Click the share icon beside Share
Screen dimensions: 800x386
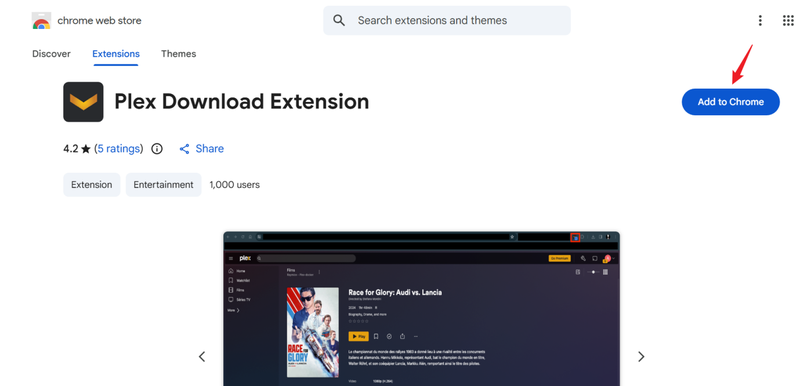185,149
